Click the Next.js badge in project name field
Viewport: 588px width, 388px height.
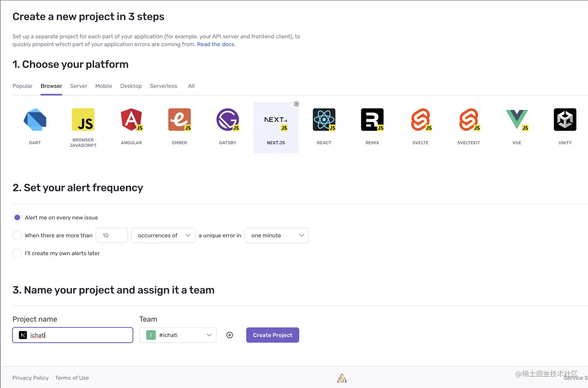(x=23, y=335)
